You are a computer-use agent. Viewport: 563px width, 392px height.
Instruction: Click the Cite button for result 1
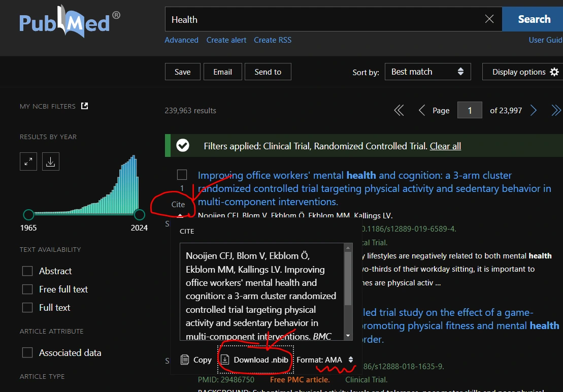(x=178, y=204)
